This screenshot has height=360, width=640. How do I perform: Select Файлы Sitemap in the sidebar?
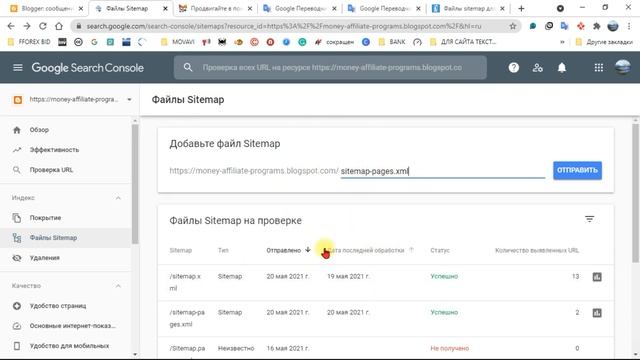(x=65, y=238)
